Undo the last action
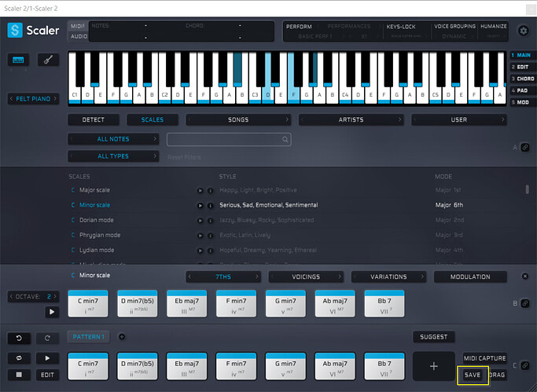Image resolution: width=537 pixels, height=392 pixels. [19, 339]
